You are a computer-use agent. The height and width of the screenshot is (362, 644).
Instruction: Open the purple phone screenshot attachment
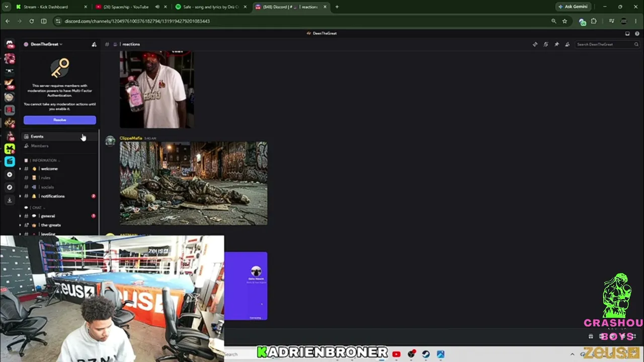246,286
